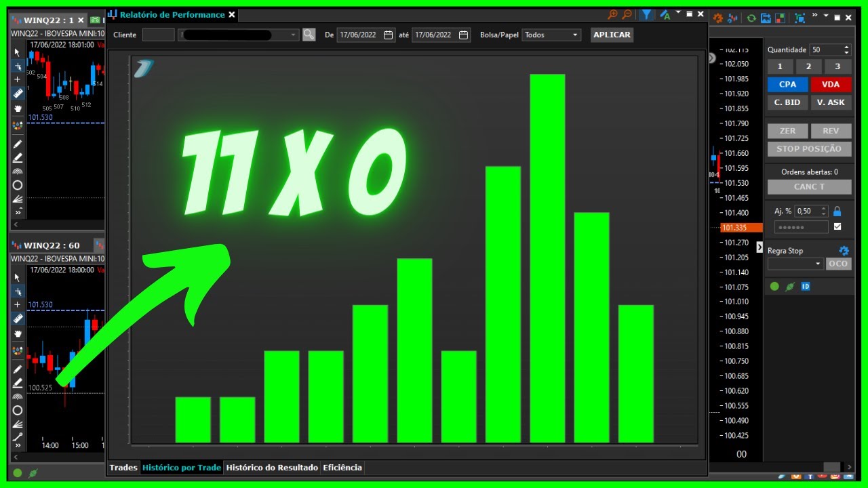Click the red-green squares icon
This screenshot has width=868, height=488.
(781, 18)
